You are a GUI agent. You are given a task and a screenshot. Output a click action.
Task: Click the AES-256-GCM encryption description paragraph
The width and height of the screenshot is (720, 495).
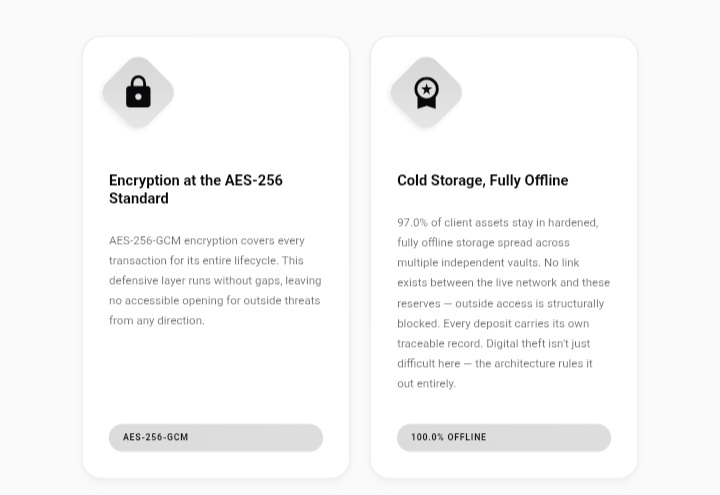[215, 281]
